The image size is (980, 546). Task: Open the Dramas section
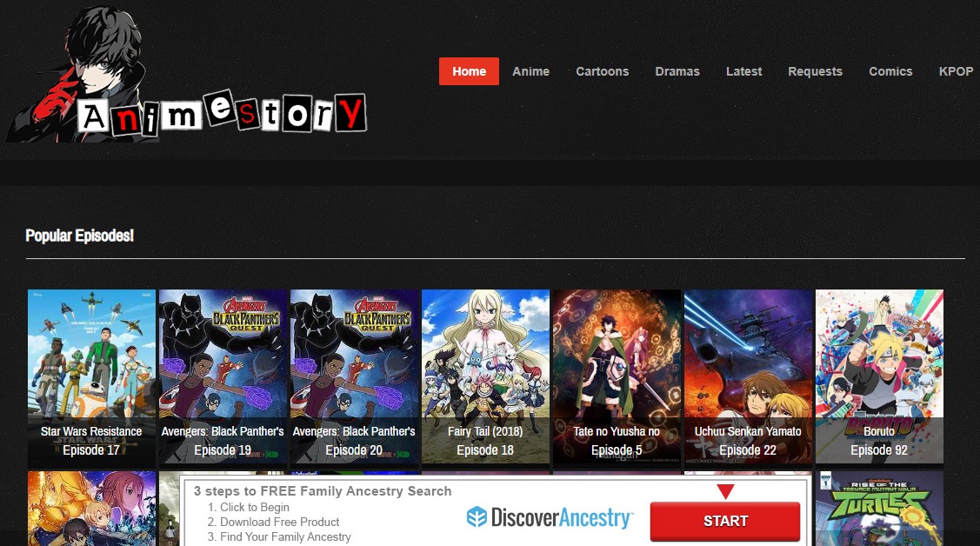point(677,71)
